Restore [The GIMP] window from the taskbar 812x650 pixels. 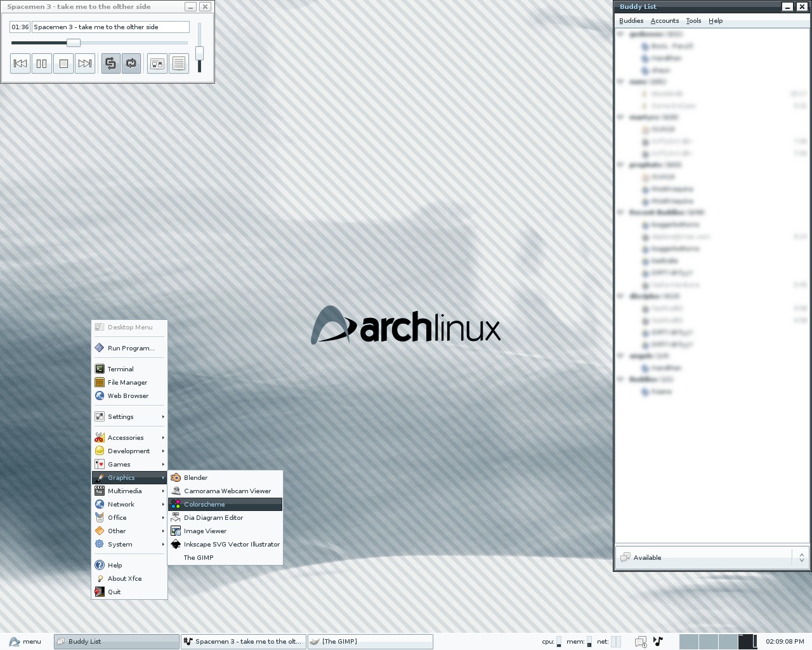pyautogui.click(x=370, y=641)
